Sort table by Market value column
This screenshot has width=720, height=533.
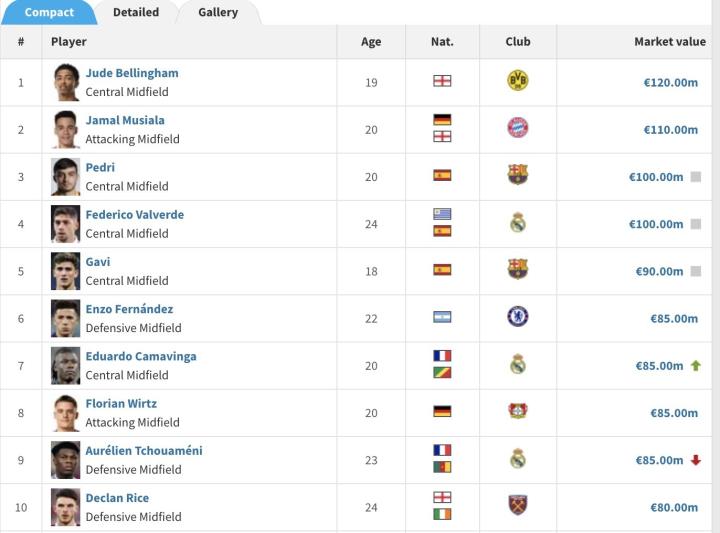669,42
